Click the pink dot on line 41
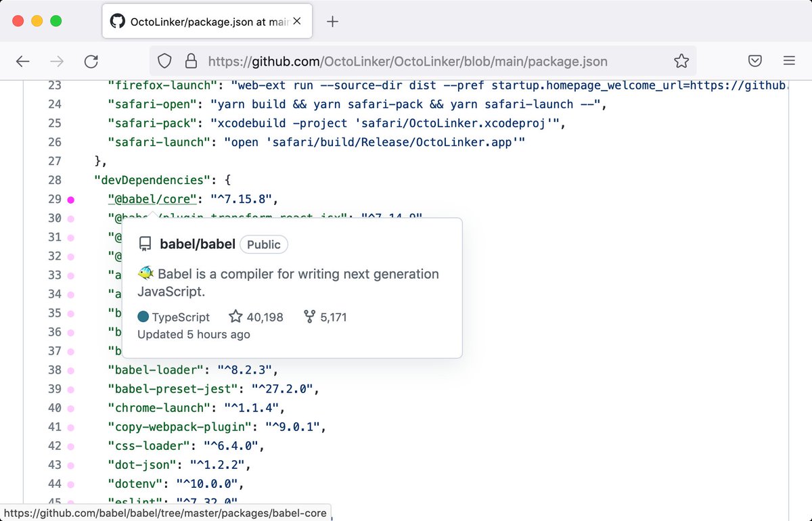Screen dimensions: 812x521 [x=71, y=427]
